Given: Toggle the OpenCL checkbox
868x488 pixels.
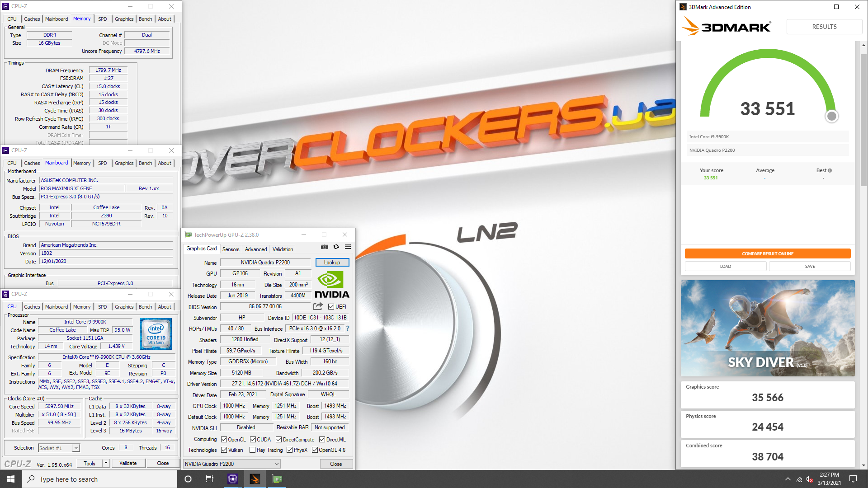Looking at the screenshot, I should tap(224, 440).
